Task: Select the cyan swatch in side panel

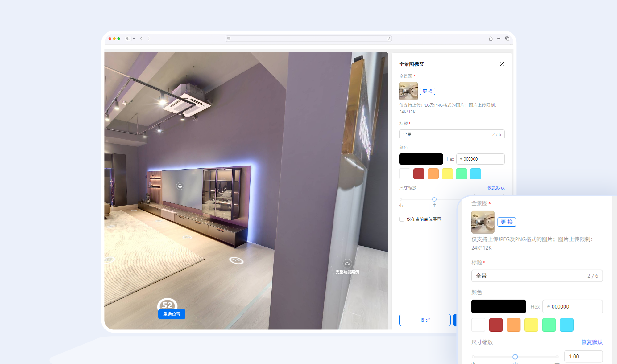Action: tap(476, 174)
